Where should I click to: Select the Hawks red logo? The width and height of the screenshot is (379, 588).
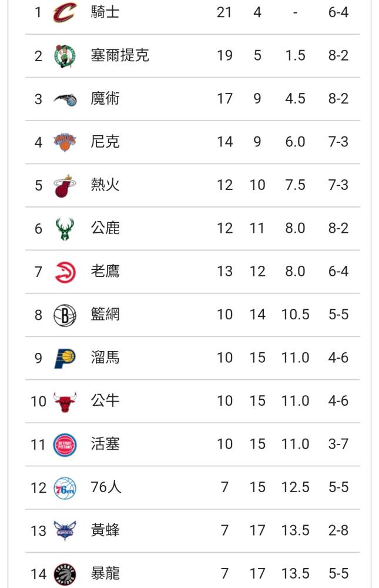[x=65, y=272]
